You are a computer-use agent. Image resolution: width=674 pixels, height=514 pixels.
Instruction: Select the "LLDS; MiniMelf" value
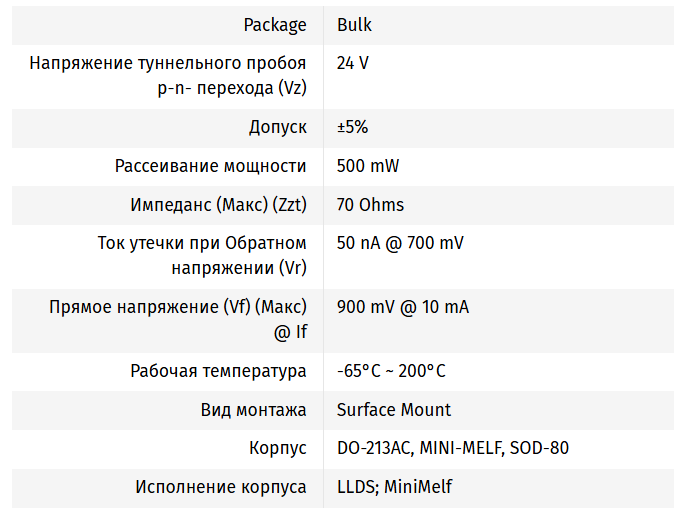pos(394,487)
